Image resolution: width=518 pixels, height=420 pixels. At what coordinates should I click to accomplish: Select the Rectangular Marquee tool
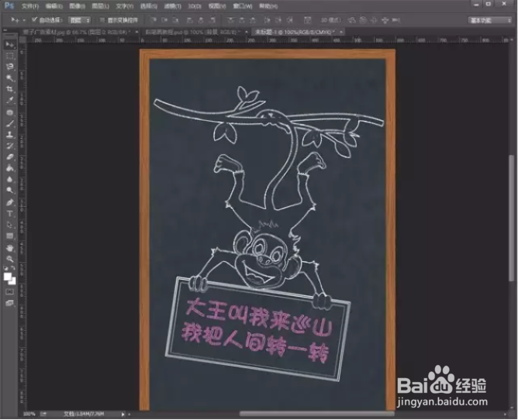click(x=9, y=56)
